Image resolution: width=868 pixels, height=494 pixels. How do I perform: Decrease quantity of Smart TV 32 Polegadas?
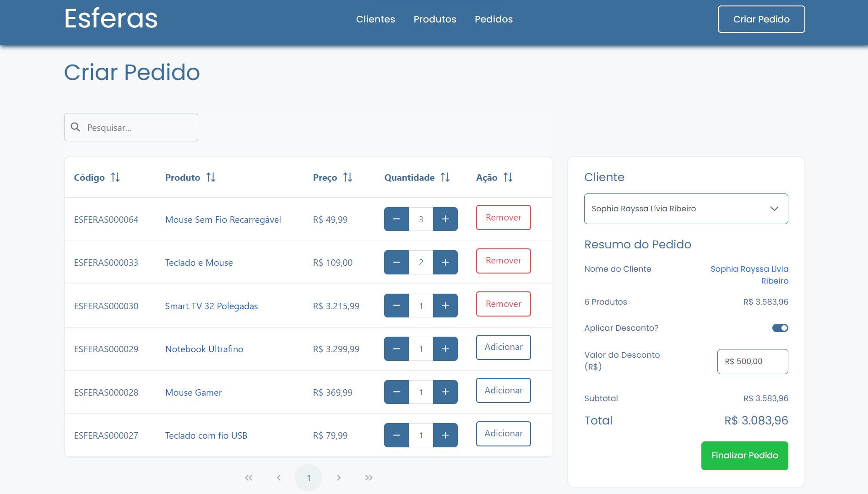click(x=396, y=306)
